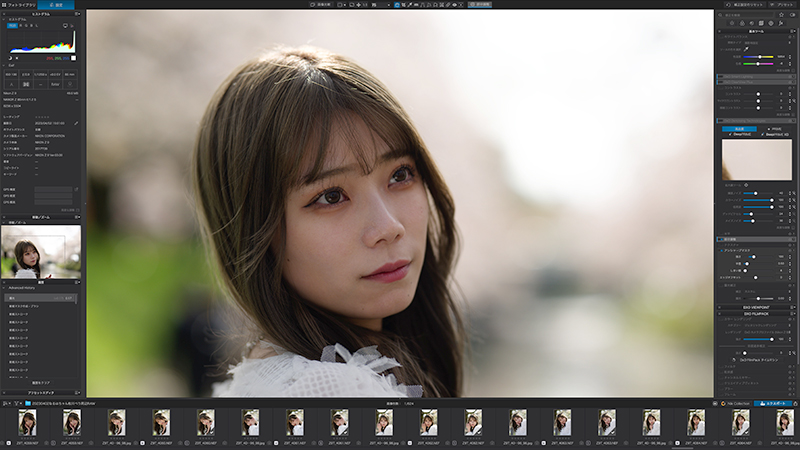Screen dimensions: 800x450
Task: Click the link icon beside the GPS field
Action: (x=77, y=189)
